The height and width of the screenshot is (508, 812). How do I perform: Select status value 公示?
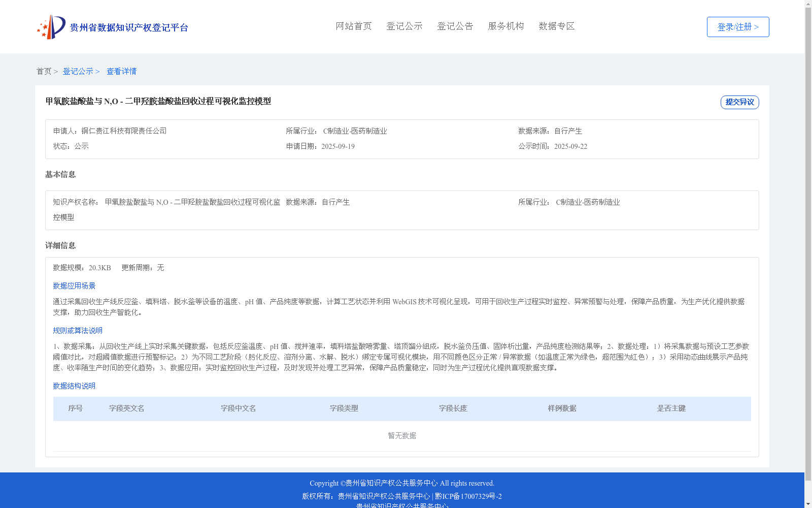[81, 146]
